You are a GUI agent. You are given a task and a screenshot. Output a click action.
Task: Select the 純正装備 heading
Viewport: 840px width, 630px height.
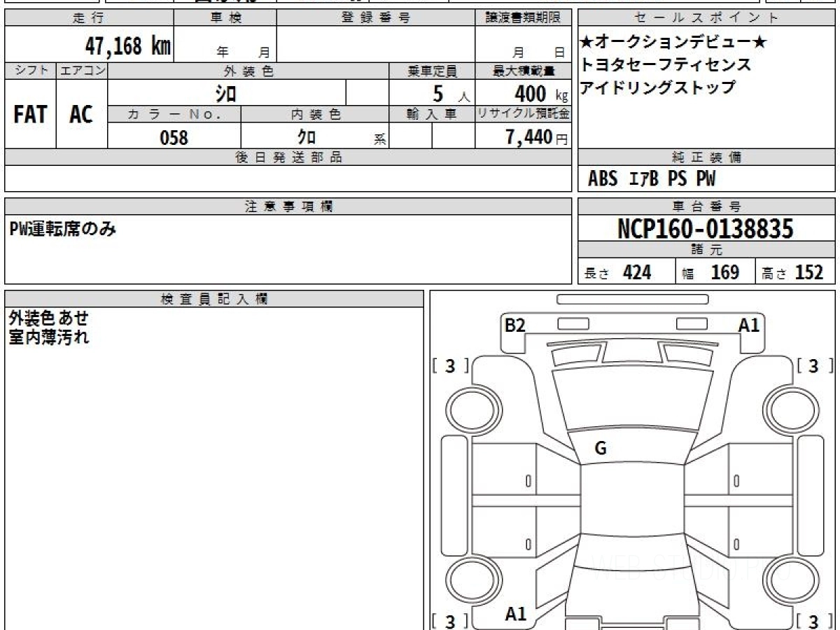[706, 157]
